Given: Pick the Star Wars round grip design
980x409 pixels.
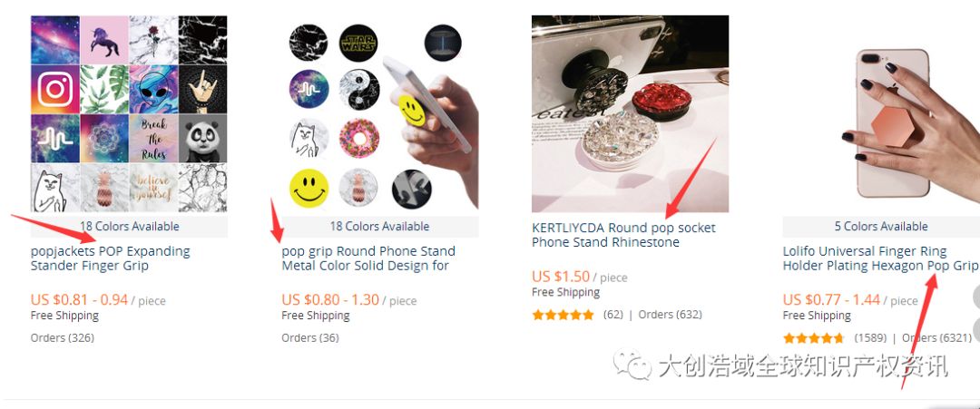Looking at the screenshot, I should click(359, 44).
